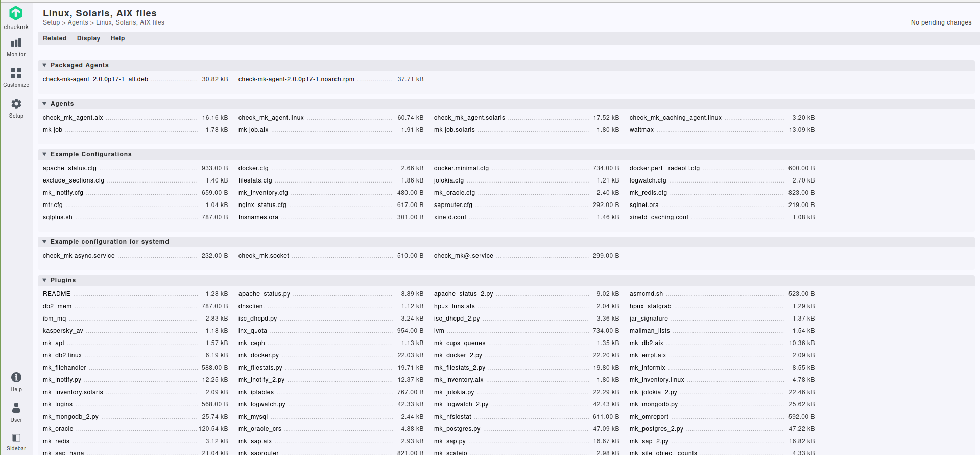Screen dimensions: 980x455
Task: Open the plugins README file
Action: pyautogui.click(x=57, y=294)
